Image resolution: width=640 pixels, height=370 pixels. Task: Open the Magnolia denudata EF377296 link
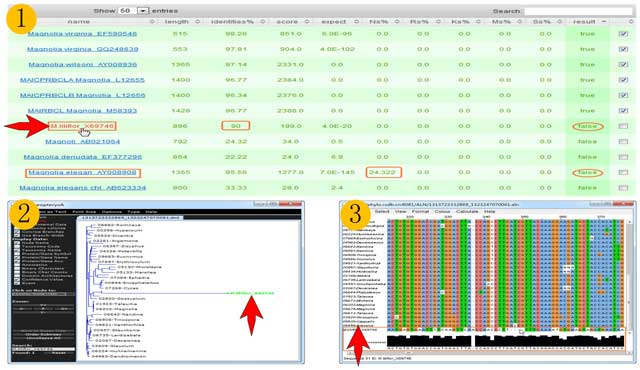coord(82,157)
